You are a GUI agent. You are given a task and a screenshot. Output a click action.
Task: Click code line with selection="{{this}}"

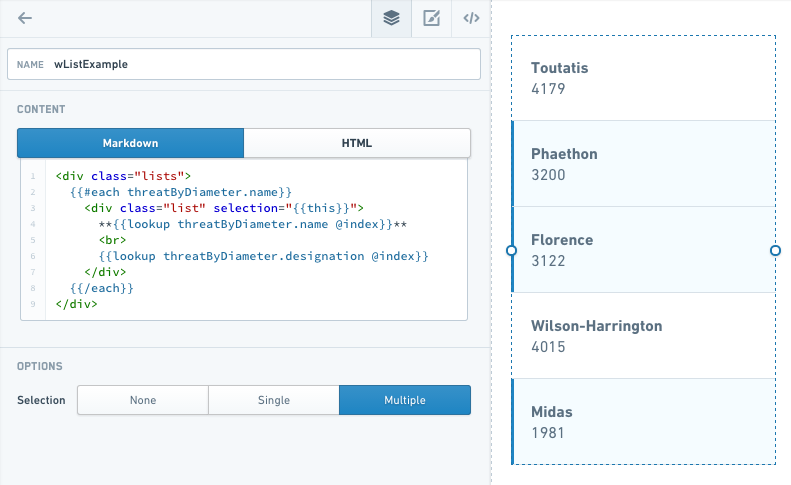point(224,208)
